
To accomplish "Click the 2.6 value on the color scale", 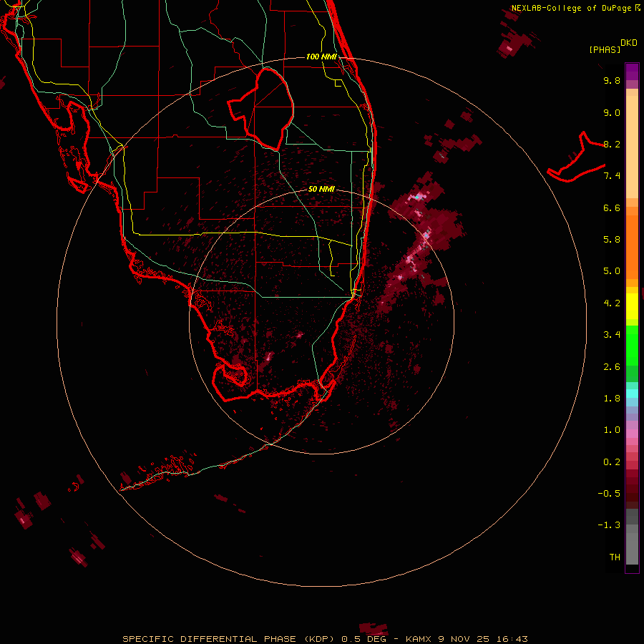I will click(x=612, y=367).
